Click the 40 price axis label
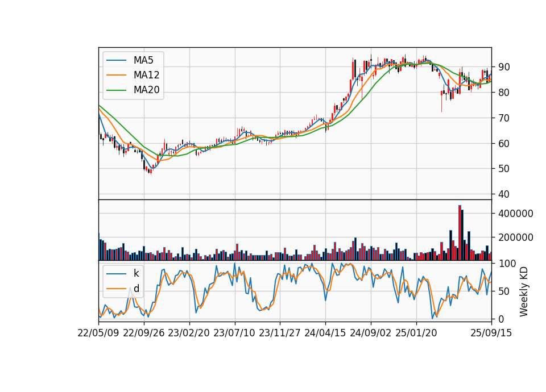 [504, 194]
